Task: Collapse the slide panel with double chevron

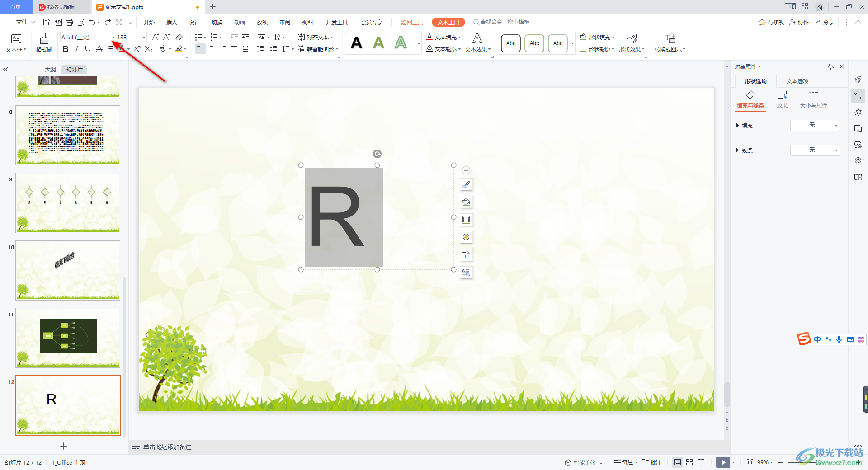Action: coord(6,69)
